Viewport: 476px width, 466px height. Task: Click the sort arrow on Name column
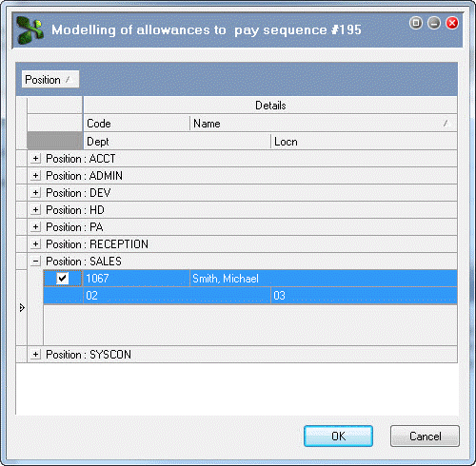point(446,124)
